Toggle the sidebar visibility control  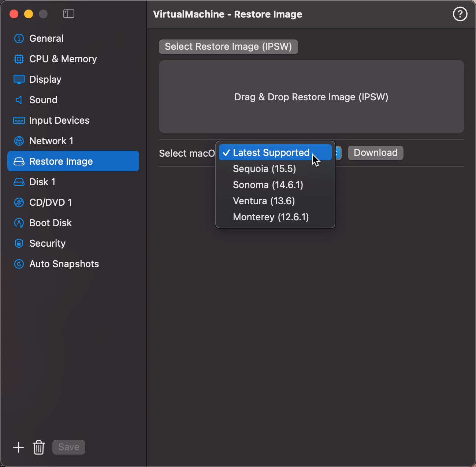click(68, 14)
